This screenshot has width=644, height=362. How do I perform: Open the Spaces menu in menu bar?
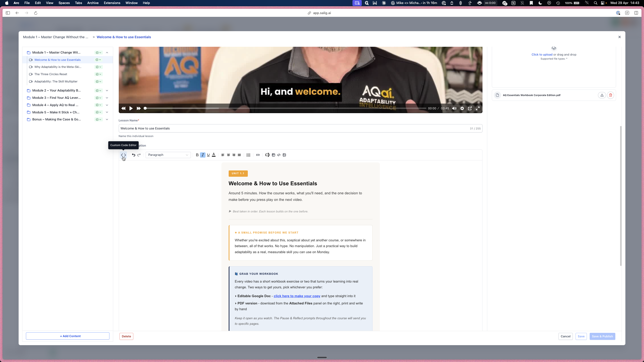coord(64,3)
